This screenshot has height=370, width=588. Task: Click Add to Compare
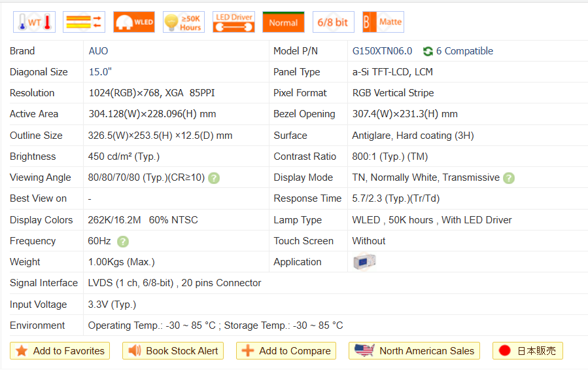[x=286, y=351]
